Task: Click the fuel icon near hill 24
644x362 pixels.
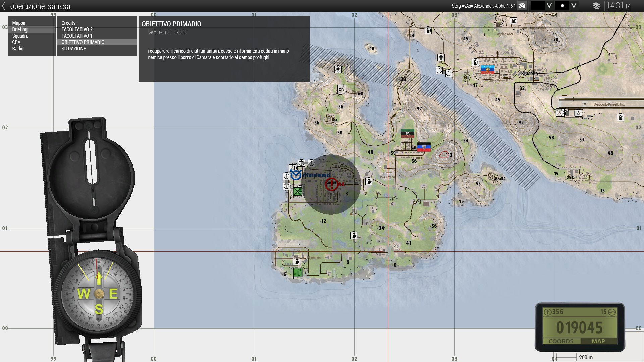Action: [x=428, y=31]
